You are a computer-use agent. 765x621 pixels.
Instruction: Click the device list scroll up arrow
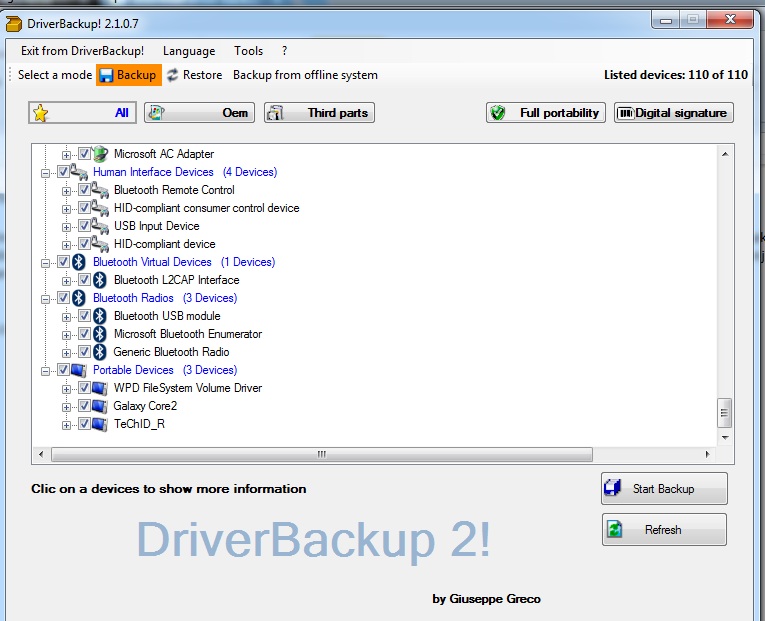tap(725, 154)
